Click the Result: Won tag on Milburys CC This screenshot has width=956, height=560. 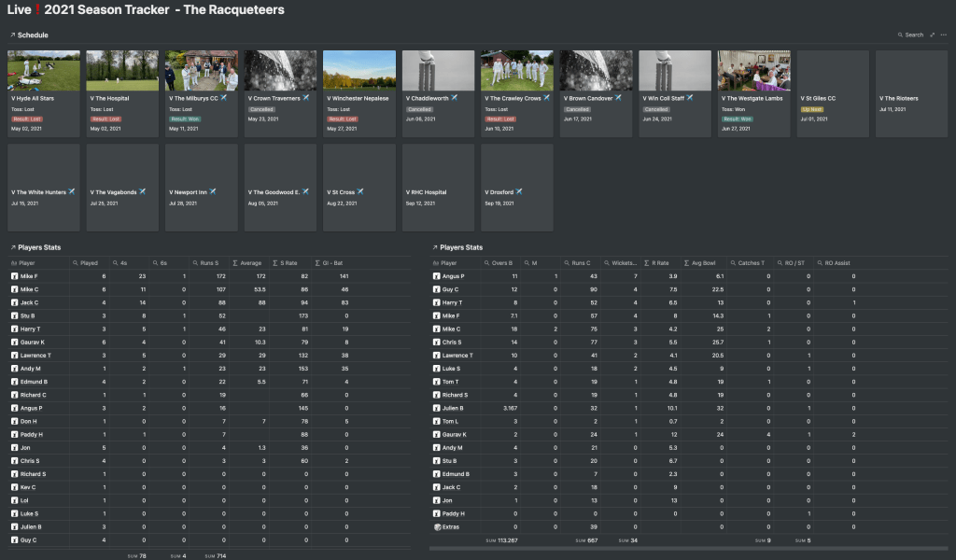[187, 119]
